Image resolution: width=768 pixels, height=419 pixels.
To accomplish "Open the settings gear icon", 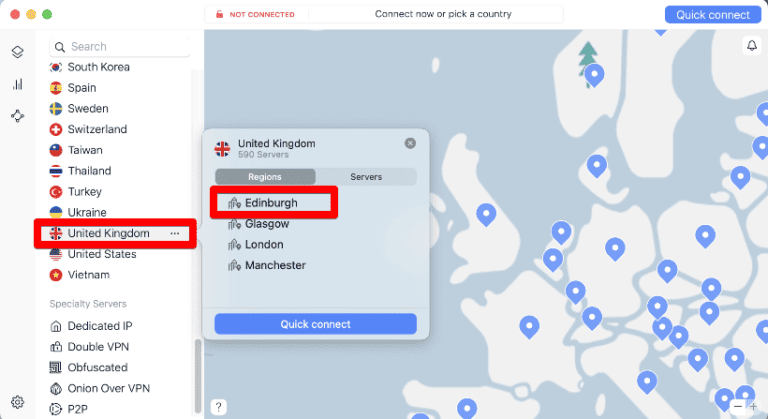I will [x=17, y=402].
